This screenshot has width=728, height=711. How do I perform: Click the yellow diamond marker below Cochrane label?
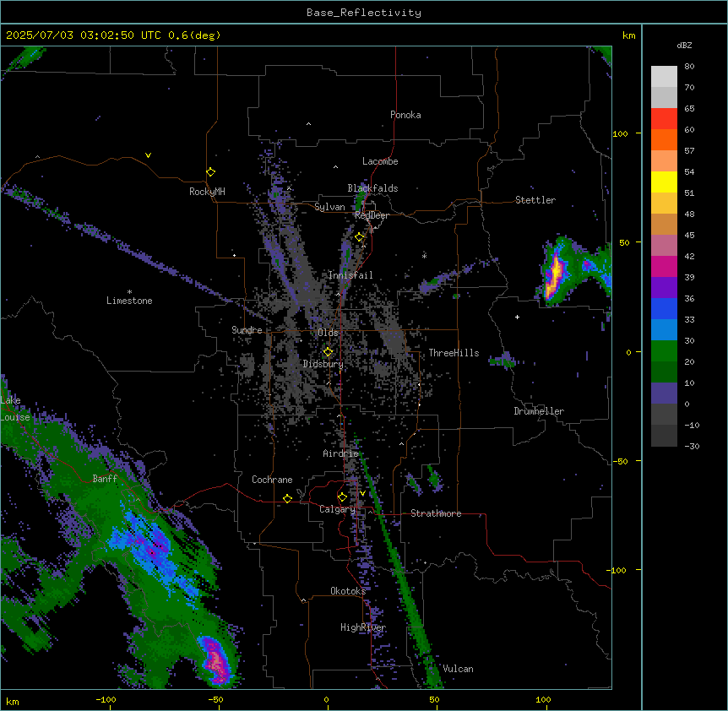click(x=287, y=498)
